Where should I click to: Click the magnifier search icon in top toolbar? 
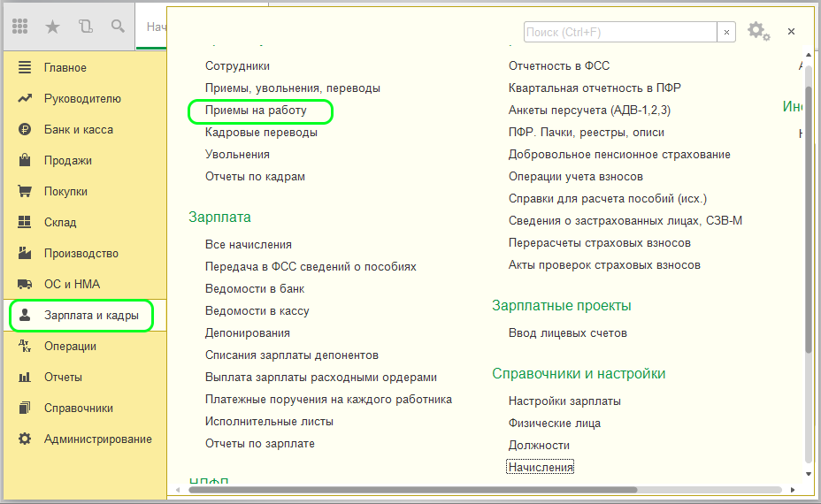(x=118, y=27)
